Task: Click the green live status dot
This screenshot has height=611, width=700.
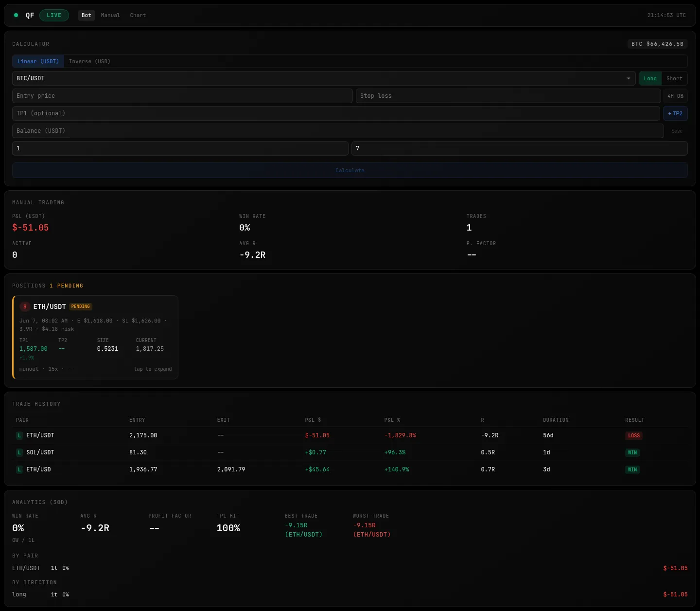Action: coord(16,15)
